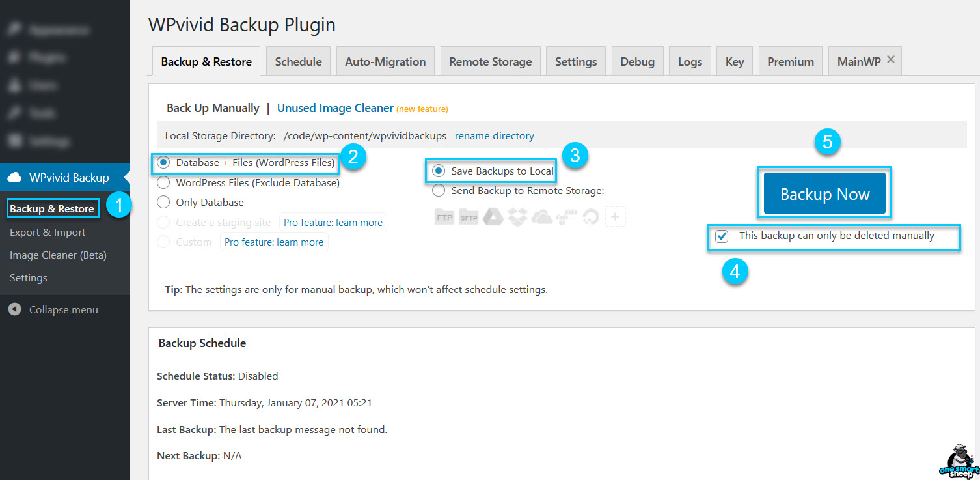This screenshot has height=480, width=980.
Task: Close the MainWP tab with X icon
Action: [x=891, y=60]
